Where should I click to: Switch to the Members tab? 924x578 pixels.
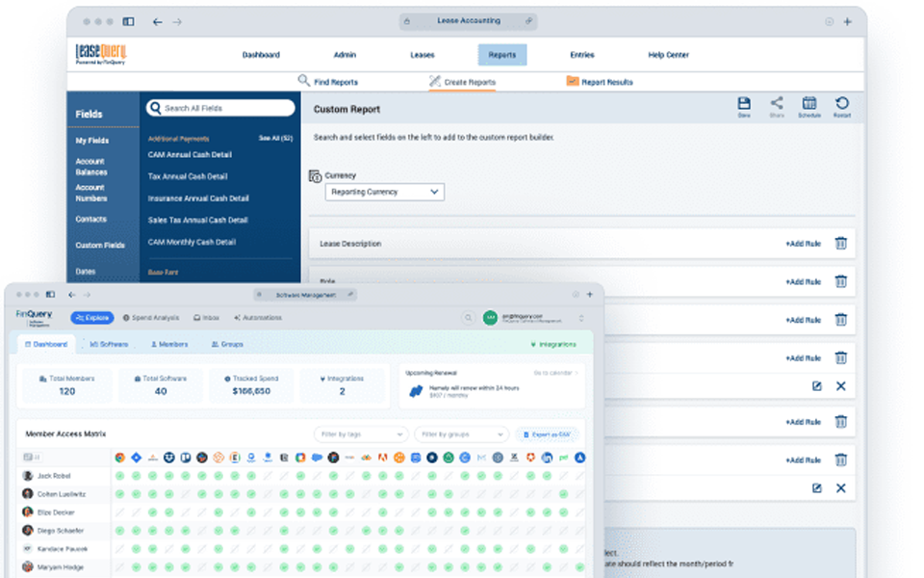(169, 344)
